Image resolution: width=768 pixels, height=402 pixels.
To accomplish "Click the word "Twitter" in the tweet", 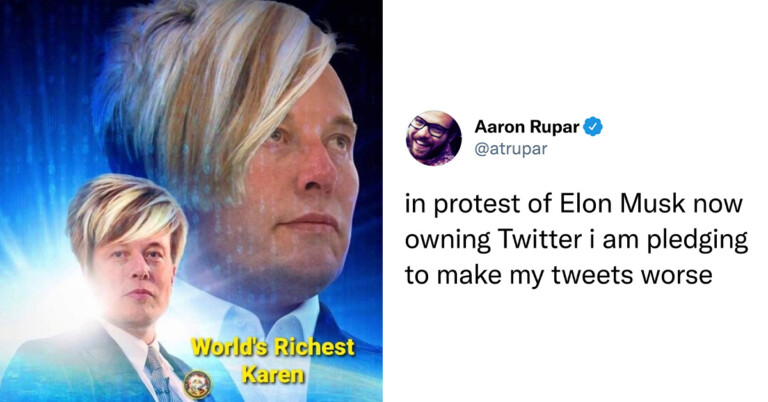I will coord(540,239).
